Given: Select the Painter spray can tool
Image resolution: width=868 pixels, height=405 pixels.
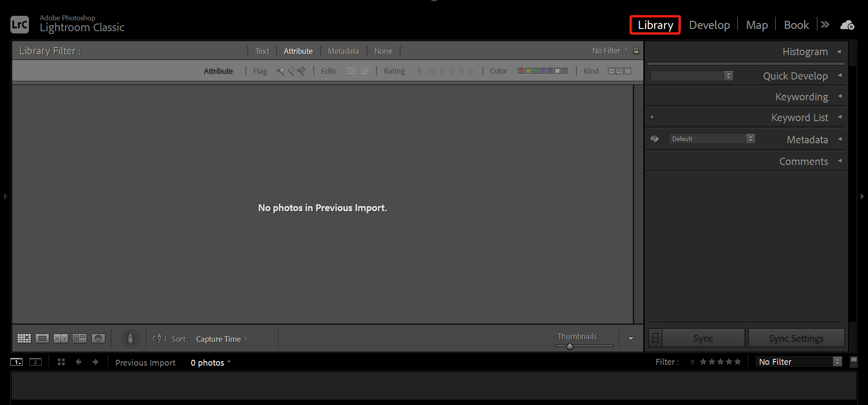Looking at the screenshot, I should click(x=130, y=338).
